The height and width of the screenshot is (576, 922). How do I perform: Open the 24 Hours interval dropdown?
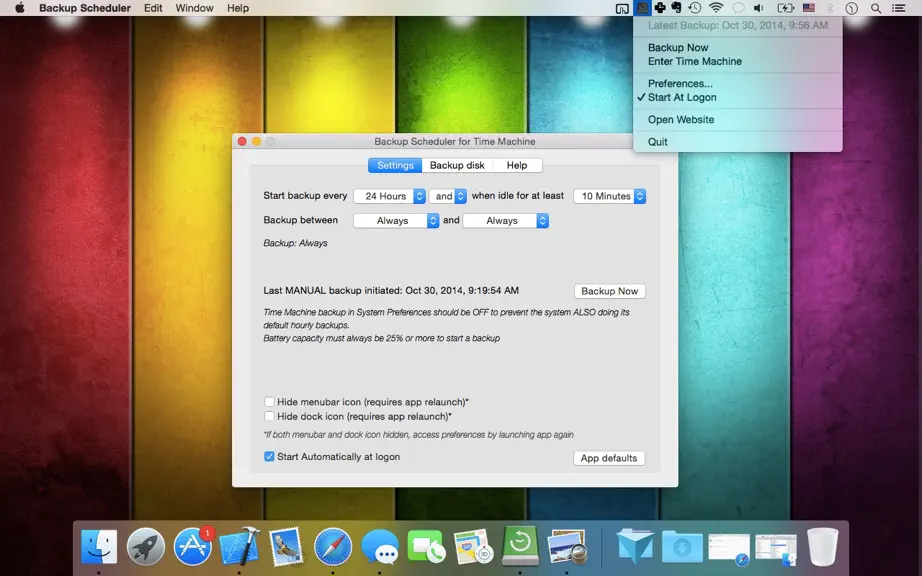pyautogui.click(x=389, y=196)
